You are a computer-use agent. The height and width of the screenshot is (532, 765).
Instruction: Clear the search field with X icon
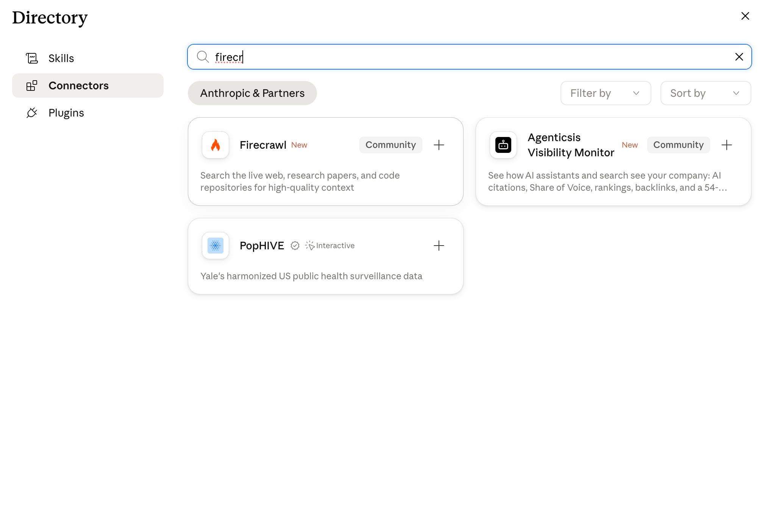click(x=739, y=57)
